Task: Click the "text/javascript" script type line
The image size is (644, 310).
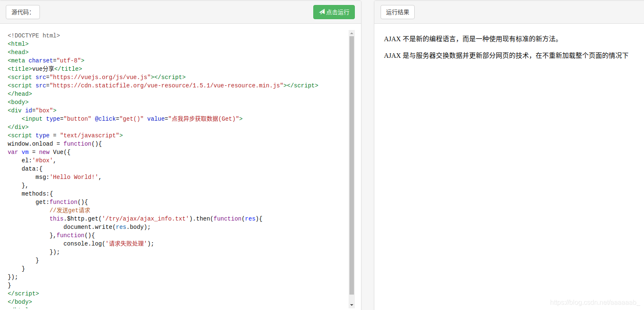Action: [x=65, y=135]
